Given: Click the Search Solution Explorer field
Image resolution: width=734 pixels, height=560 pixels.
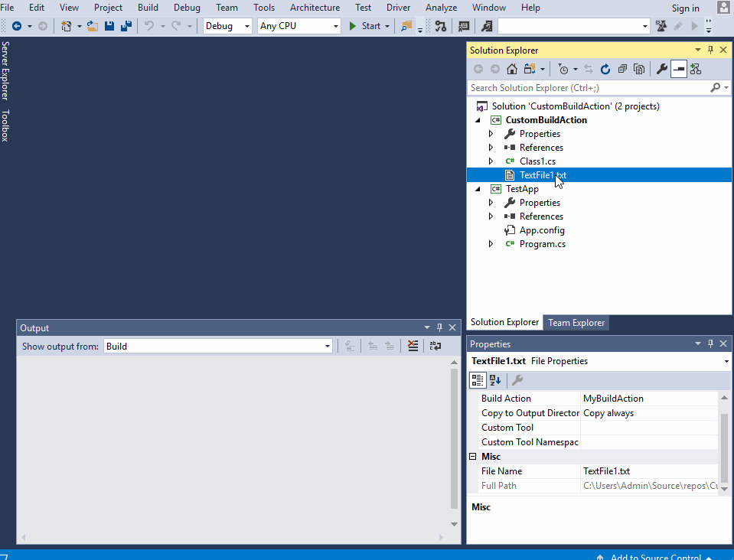Looking at the screenshot, I should click(x=589, y=87).
